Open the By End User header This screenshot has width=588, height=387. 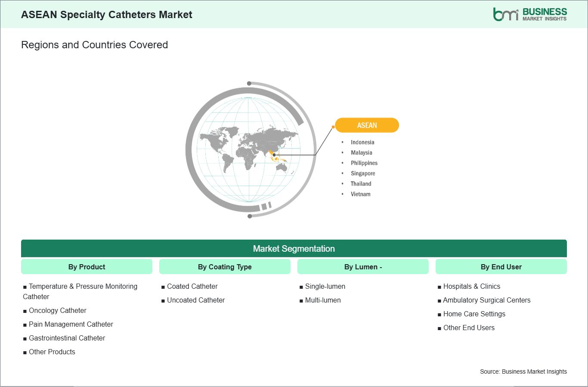(x=501, y=267)
